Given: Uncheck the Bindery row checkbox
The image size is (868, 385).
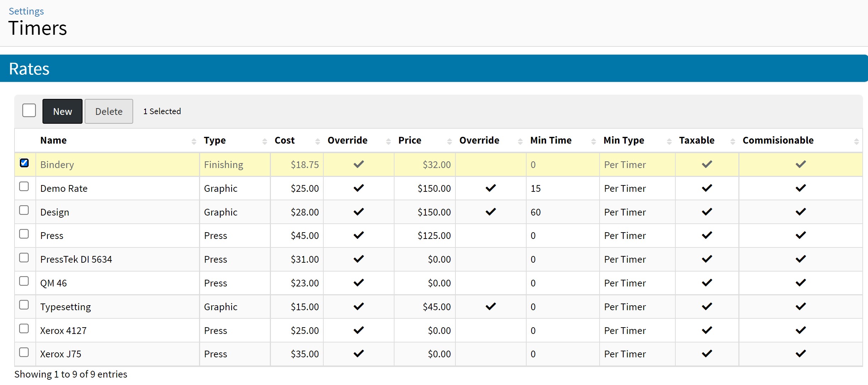Looking at the screenshot, I should click(24, 163).
